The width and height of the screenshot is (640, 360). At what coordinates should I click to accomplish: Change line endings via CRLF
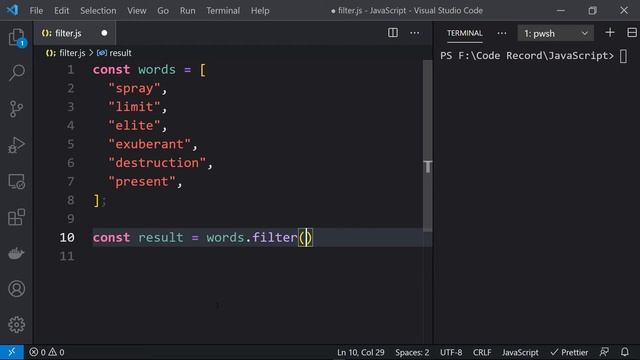(x=482, y=352)
